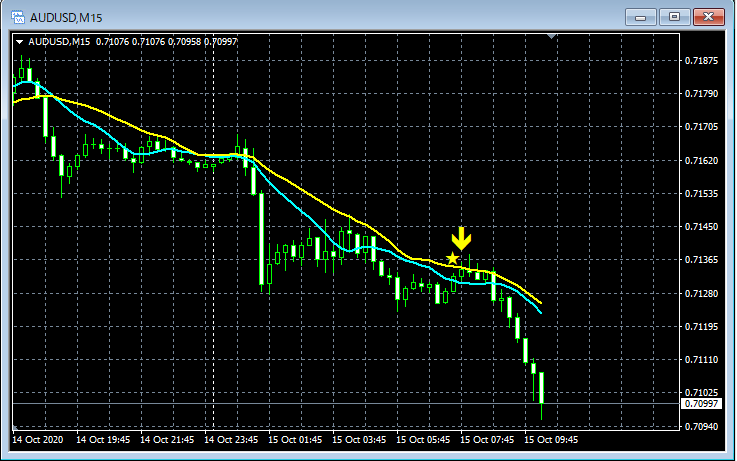The image size is (737, 461).
Task: Close the AUDUSD,M15 chart window
Action: (x=708, y=17)
